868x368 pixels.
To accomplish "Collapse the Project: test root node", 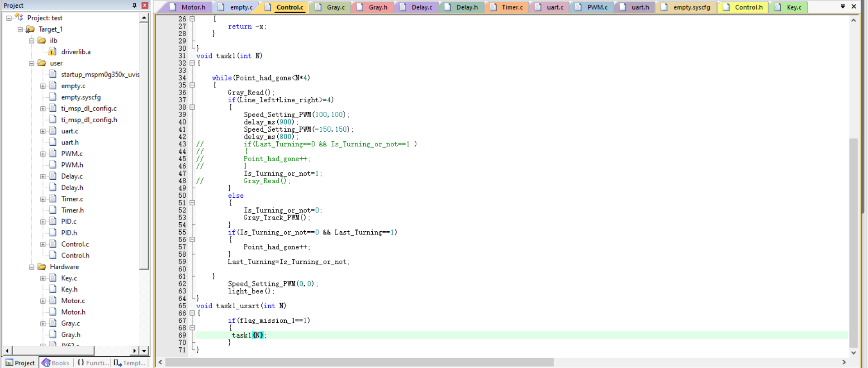I will click(9, 18).
